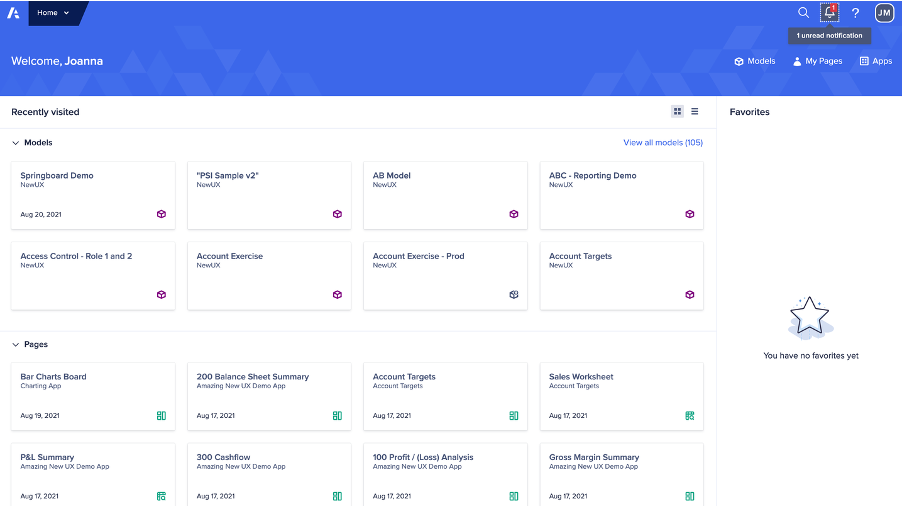Switch to list view
The image size is (902, 506).
click(x=694, y=112)
